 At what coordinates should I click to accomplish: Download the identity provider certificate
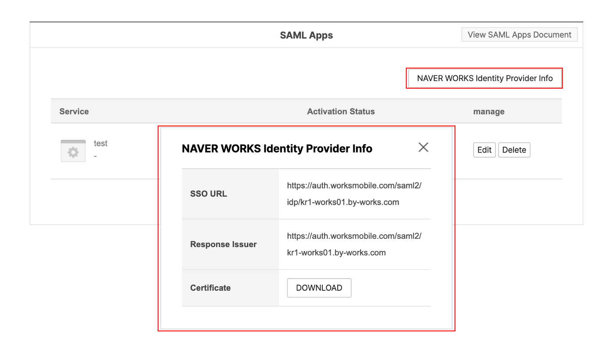(319, 288)
